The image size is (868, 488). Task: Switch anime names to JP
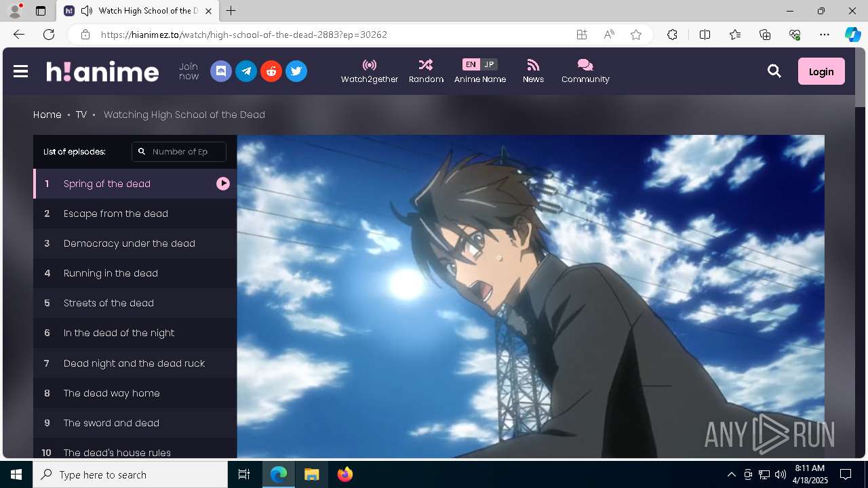pos(489,64)
